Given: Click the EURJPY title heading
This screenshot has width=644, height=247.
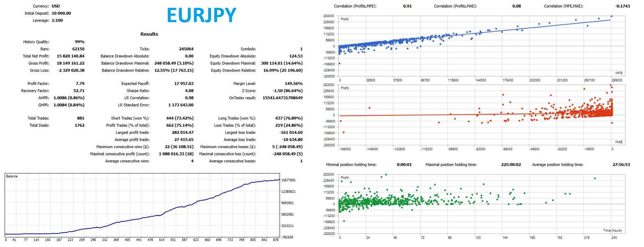Looking at the screenshot, I should coord(201,15).
